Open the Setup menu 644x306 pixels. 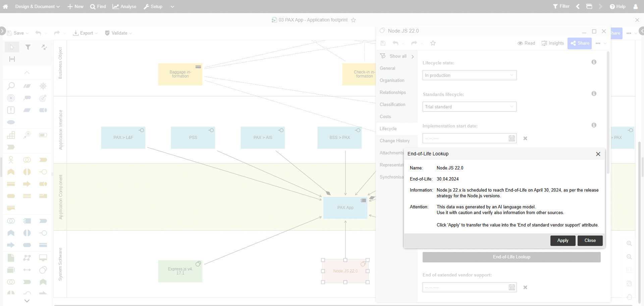tap(153, 7)
